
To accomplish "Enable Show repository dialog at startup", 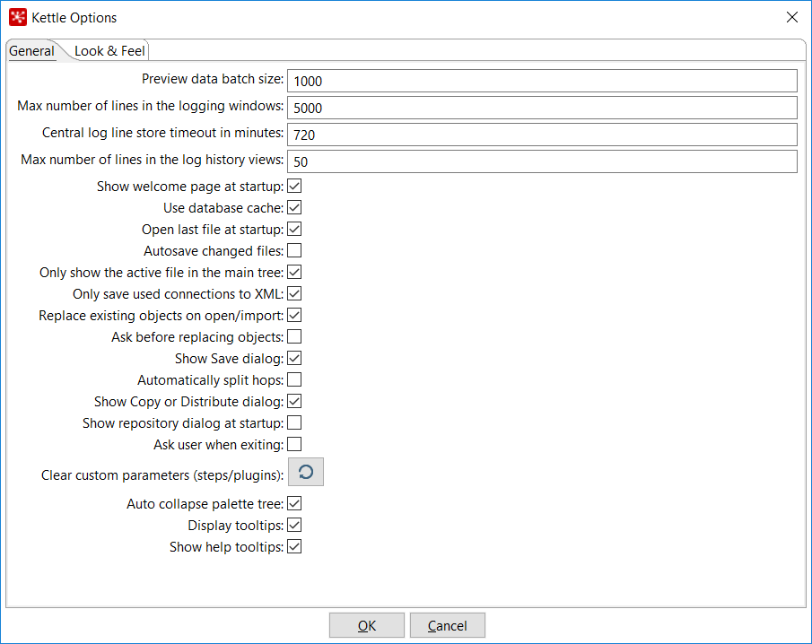I will pos(294,423).
